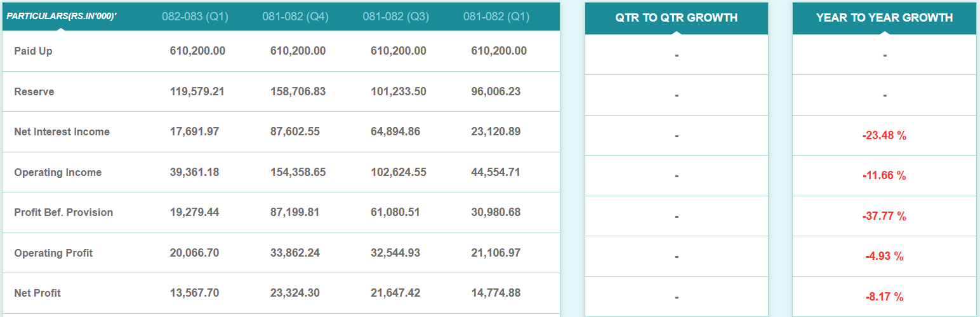The height and width of the screenshot is (317, 980).
Task: Select the 081-082 (Q4) column header
Action: [295, 17]
